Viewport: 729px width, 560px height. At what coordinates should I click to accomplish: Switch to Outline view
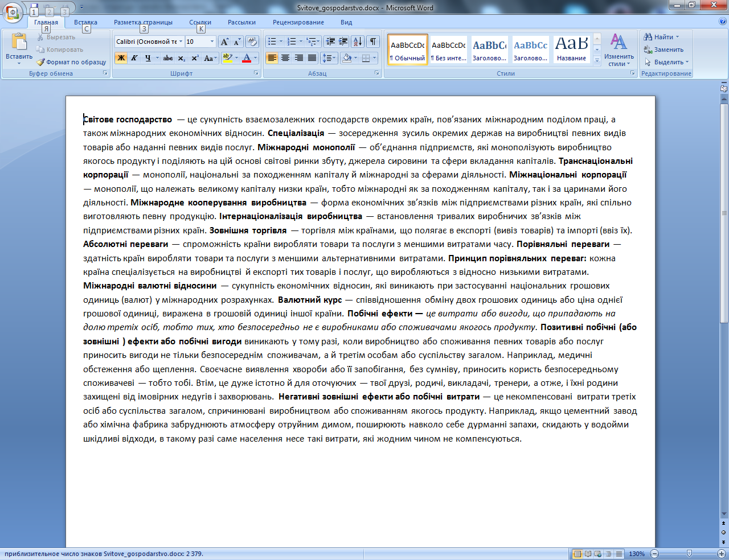pyautogui.click(x=608, y=554)
